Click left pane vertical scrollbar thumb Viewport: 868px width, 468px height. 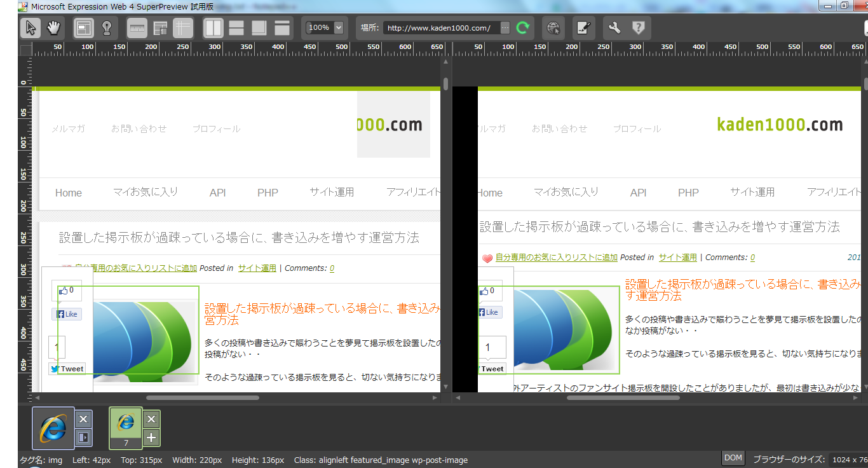(446, 84)
